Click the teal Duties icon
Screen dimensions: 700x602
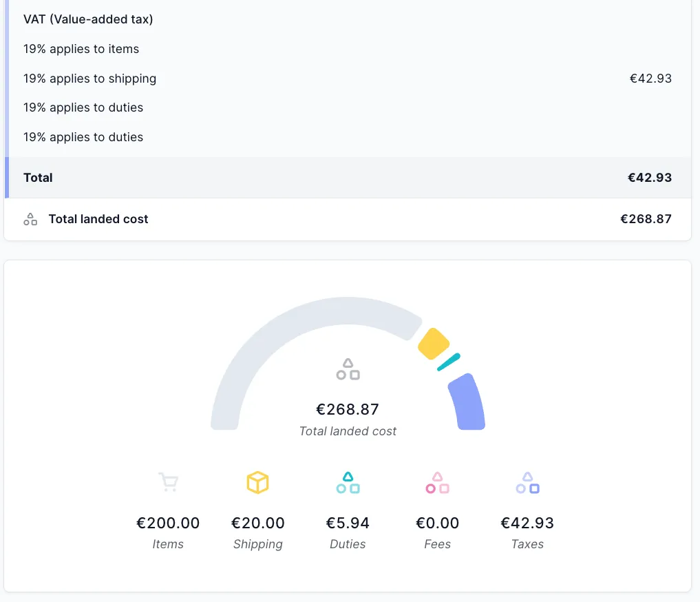[348, 482]
